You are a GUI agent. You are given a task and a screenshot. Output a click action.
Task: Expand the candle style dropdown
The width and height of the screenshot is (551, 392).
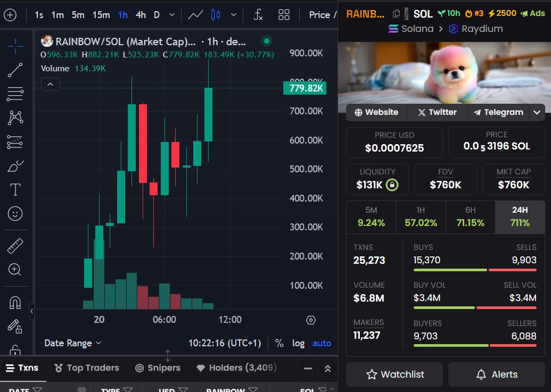[233, 15]
